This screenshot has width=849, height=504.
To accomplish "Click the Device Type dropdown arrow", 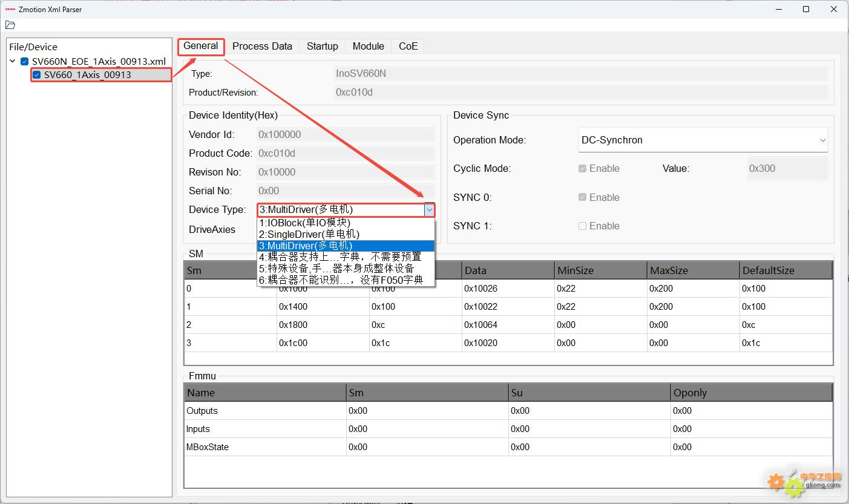I will tap(429, 210).
